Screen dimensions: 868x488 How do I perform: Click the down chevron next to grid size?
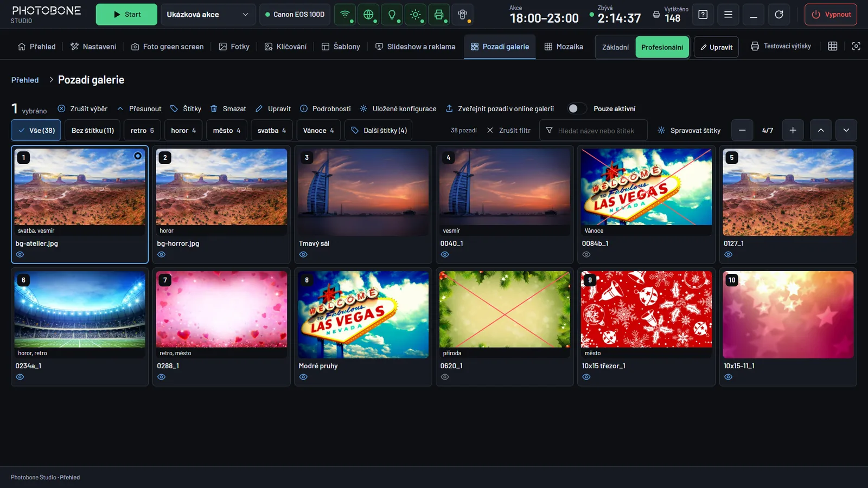[x=846, y=130]
